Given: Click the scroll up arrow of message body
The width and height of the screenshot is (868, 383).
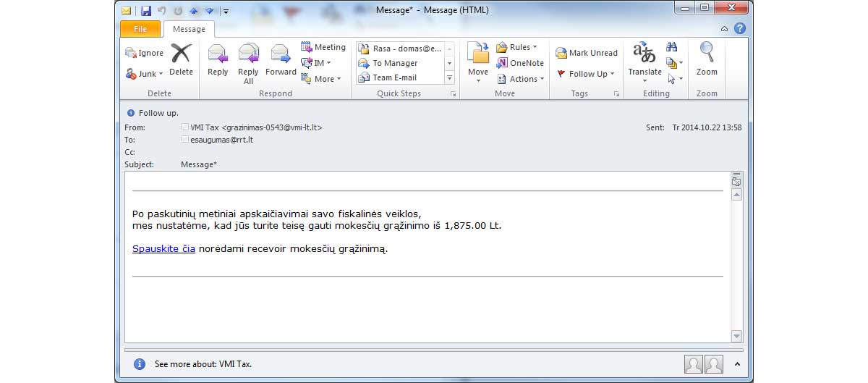Looking at the screenshot, I should [736, 195].
